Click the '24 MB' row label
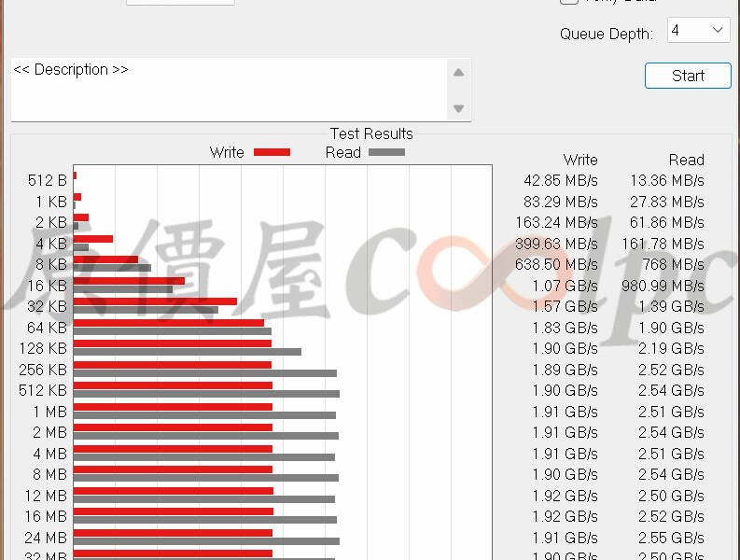 pyautogui.click(x=46, y=538)
